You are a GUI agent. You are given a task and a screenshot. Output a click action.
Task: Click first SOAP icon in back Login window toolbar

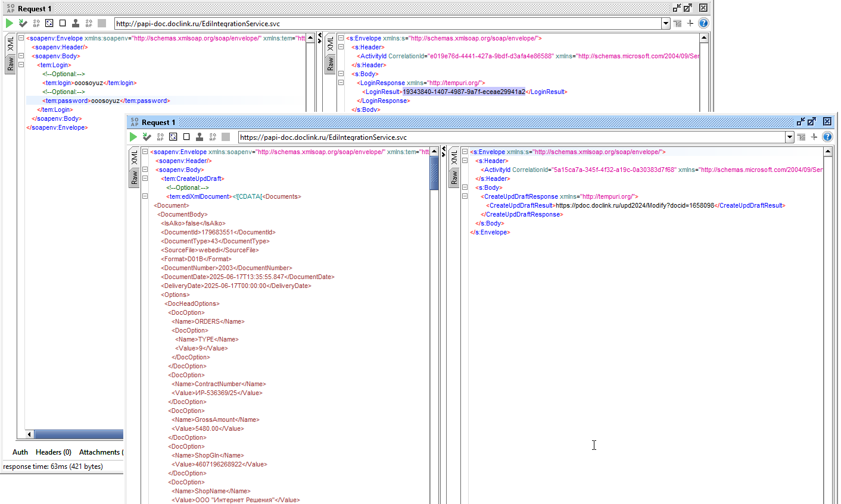(x=36, y=23)
